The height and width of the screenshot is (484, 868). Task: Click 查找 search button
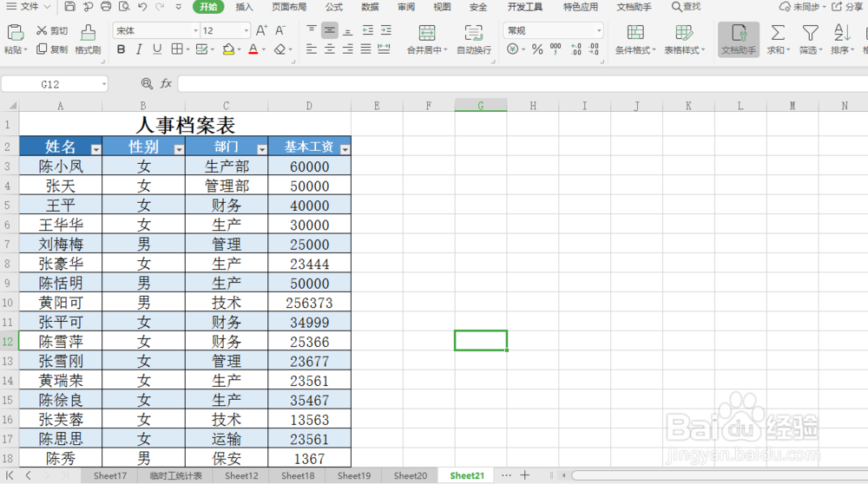click(x=686, y=7)
